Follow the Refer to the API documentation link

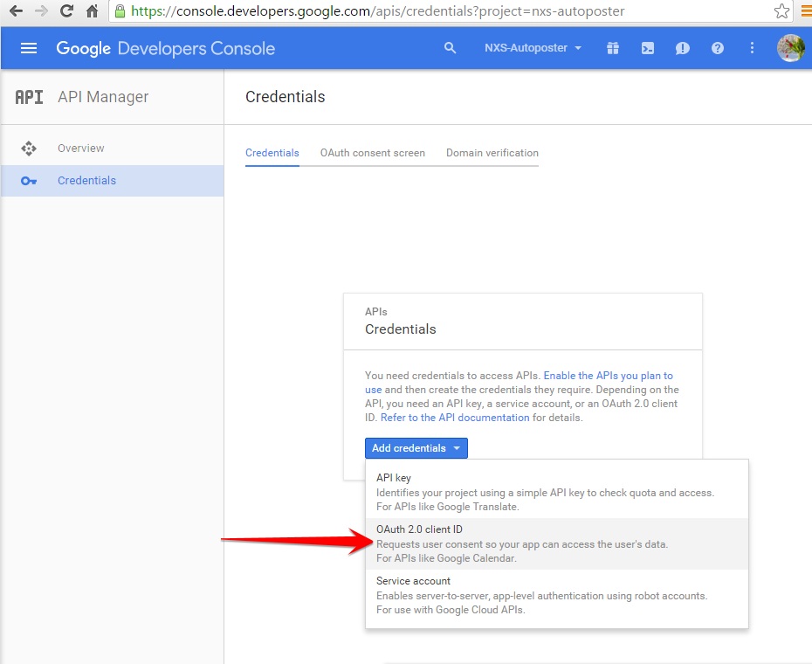click(x=455, y=418)
